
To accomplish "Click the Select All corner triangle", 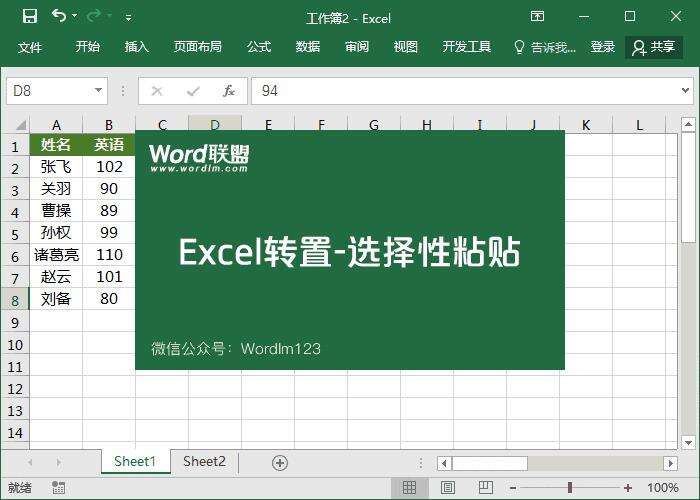I will (19, 125).
